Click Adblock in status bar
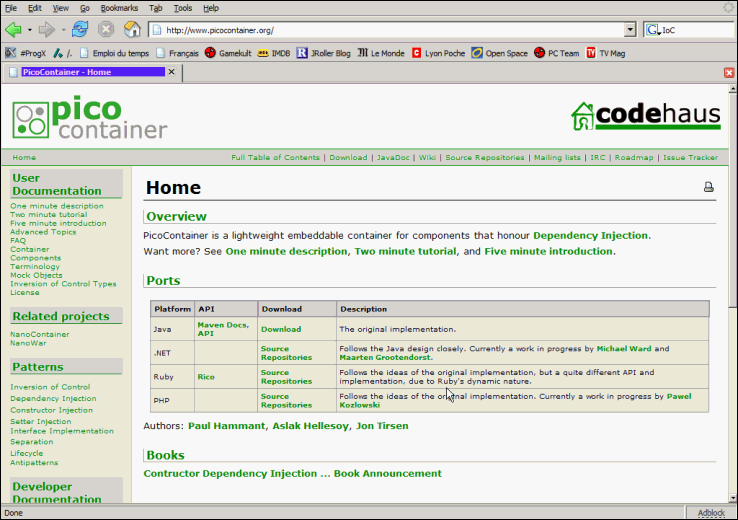This screenshot has width=738, height=520. click(711, 513)
